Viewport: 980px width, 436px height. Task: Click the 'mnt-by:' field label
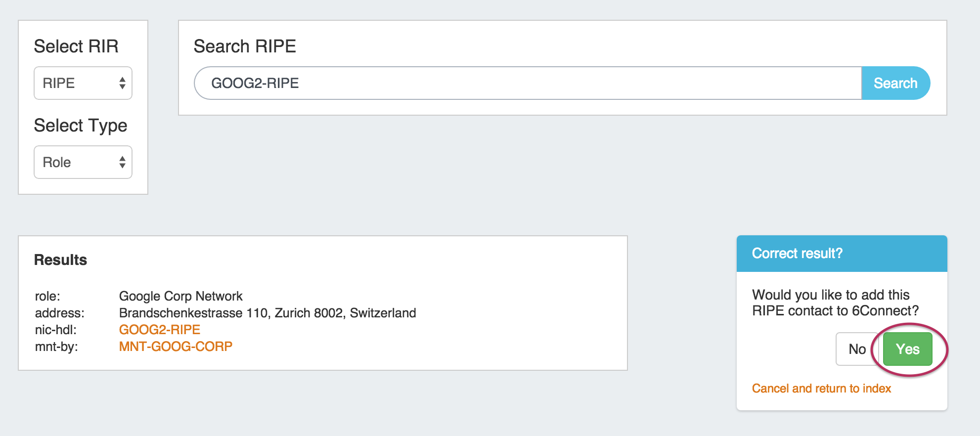point(56,347)
